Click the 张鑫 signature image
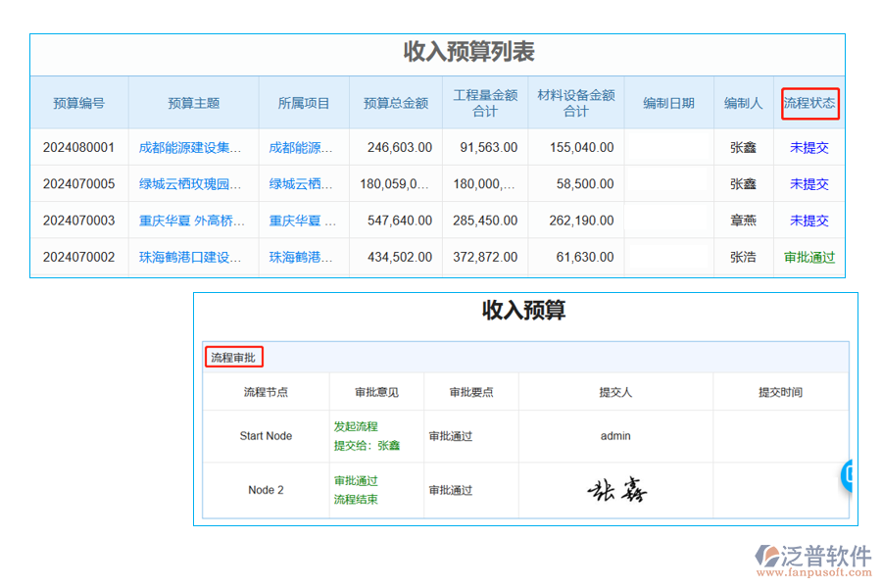The width and height of the screenshot is (882, 588). [615, 489]
